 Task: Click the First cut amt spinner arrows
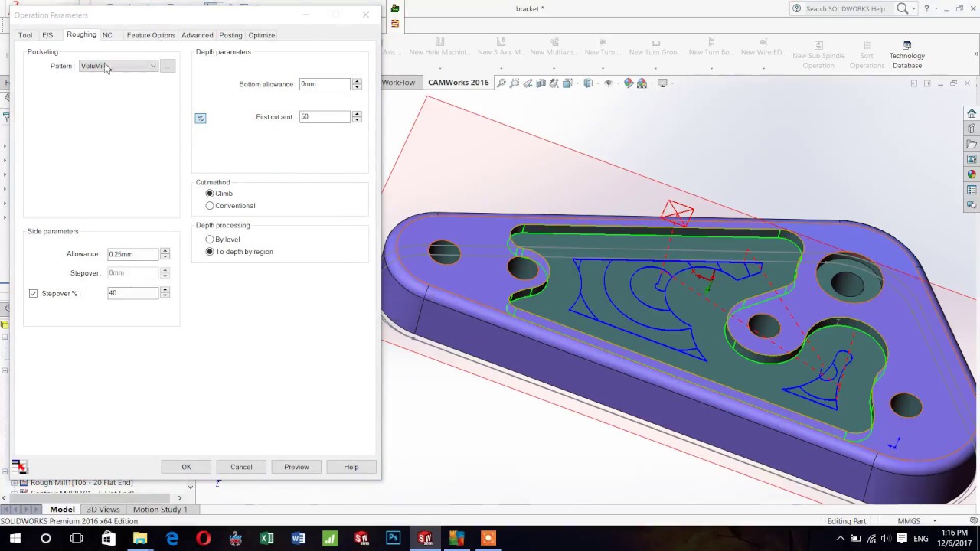[x=357, y=117]
